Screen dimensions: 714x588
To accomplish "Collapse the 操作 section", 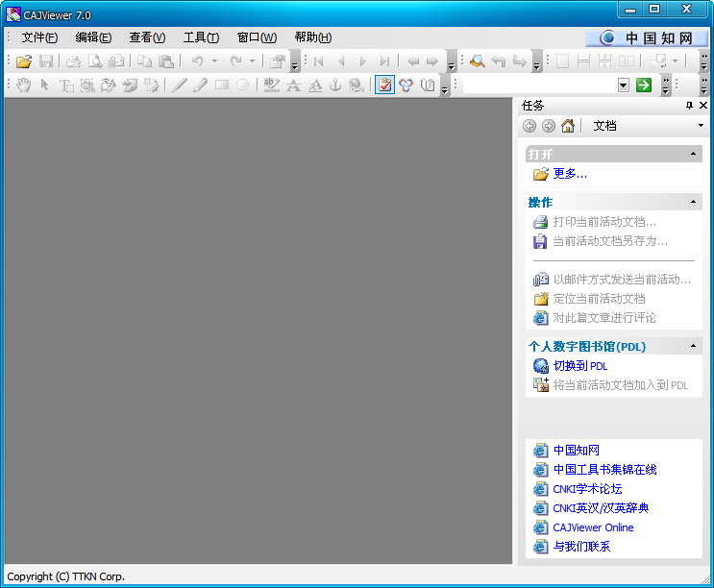I will [693, 203].
